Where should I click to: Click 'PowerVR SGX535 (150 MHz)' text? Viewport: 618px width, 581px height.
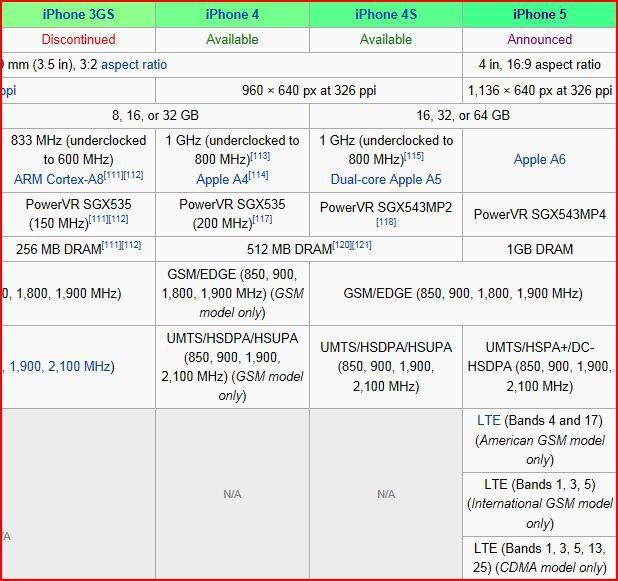pyautogui.click(x=78, y=214)
